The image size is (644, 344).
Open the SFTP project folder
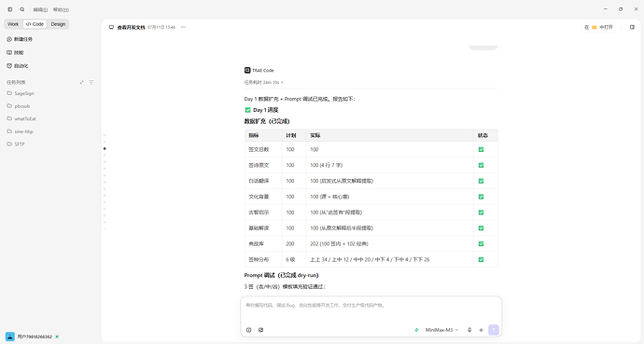pos(16,144)
